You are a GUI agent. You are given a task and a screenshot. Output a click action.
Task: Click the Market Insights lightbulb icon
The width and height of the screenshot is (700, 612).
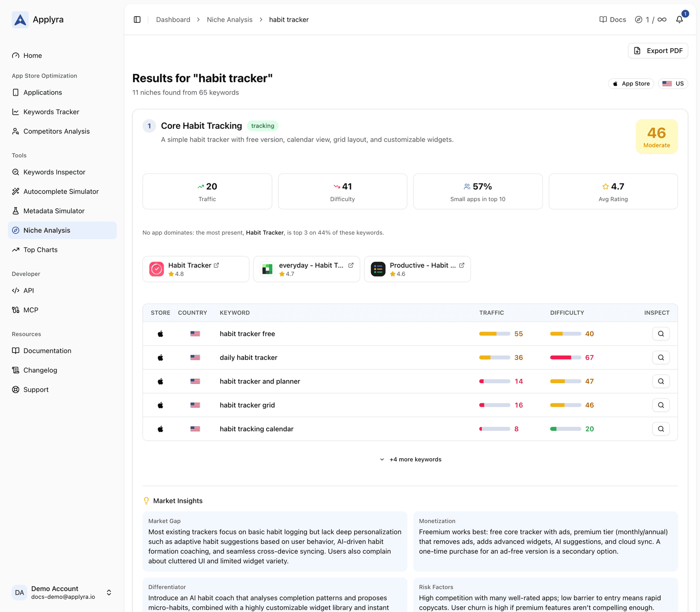(146, 501)
